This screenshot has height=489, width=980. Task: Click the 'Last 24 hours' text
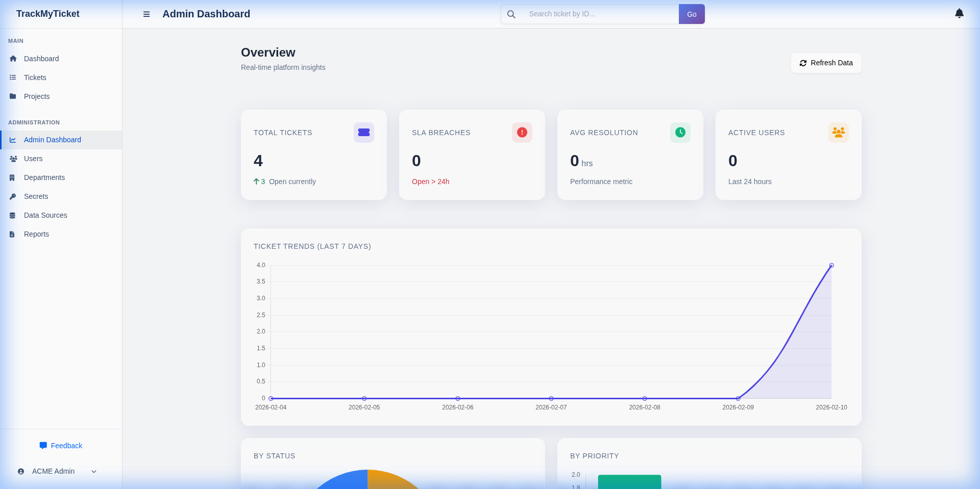[x=750, y=182]
